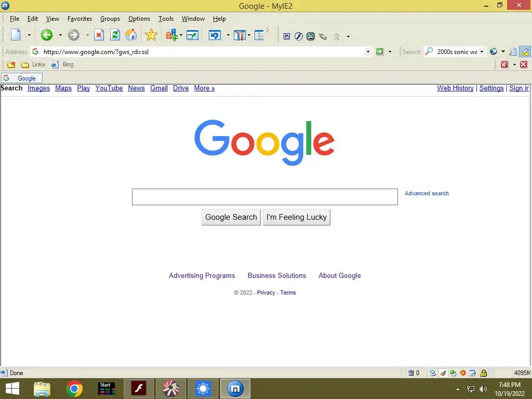Open Flash app from the taskbar
The width and height of the screenshot is (532, 399).
[x=138, y=389]
